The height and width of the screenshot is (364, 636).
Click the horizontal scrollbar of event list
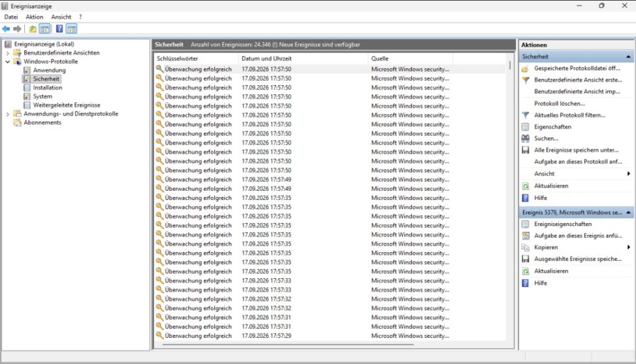pyautogui.click(x=288, y=345)
